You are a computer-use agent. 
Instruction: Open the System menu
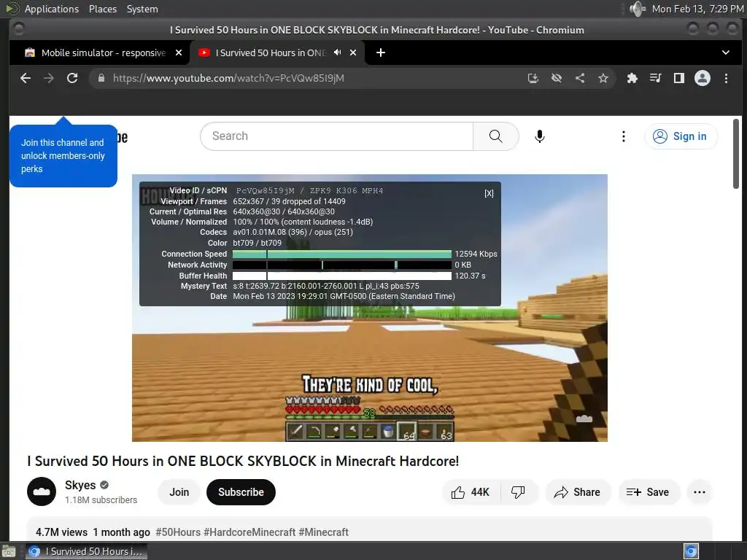tap(142, 9)
